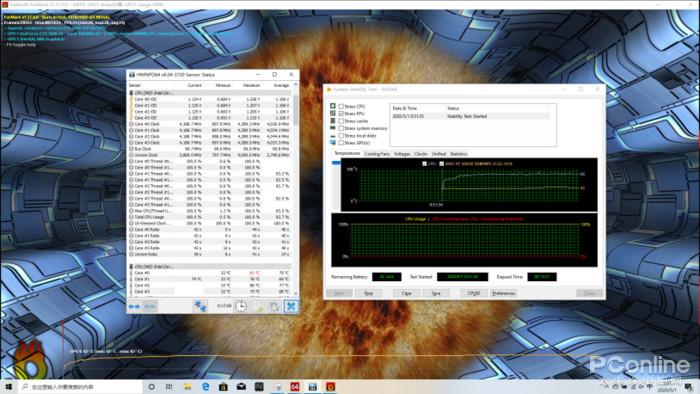Uncheck the Stress FPU checkbox
This screenshot has height=394, width=700.
click(341, 114)
